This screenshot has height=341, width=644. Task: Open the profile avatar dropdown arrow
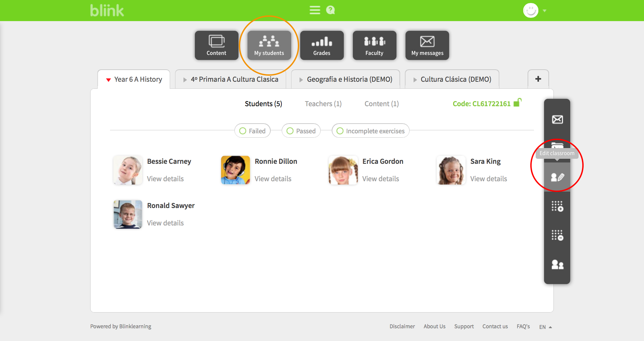545,11
